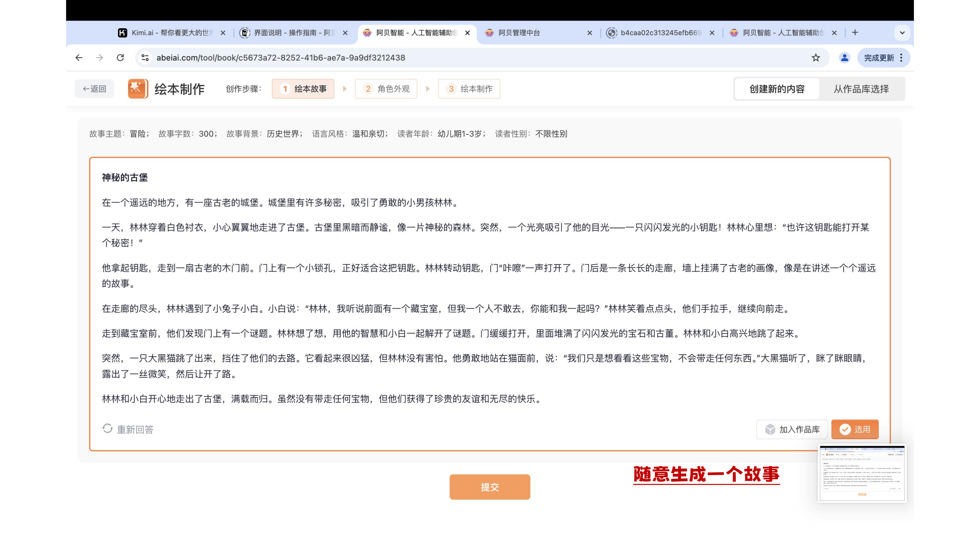
Task: Click the 语言风格: 温和亲切 setting
Action: (350, 134)
